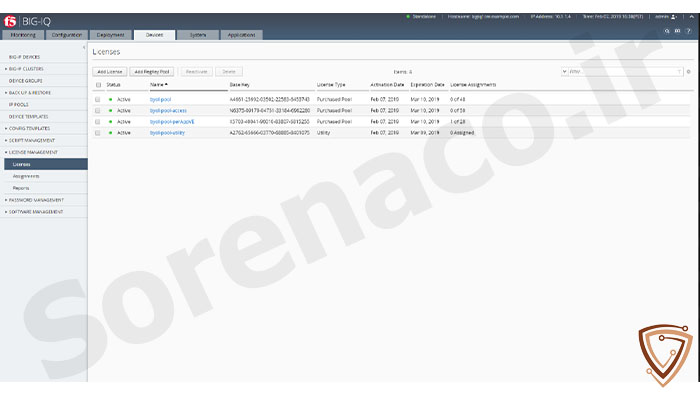Click inside the Filter input field
The height and width of the screenshot is (394, 700).
tap(622, 72)
